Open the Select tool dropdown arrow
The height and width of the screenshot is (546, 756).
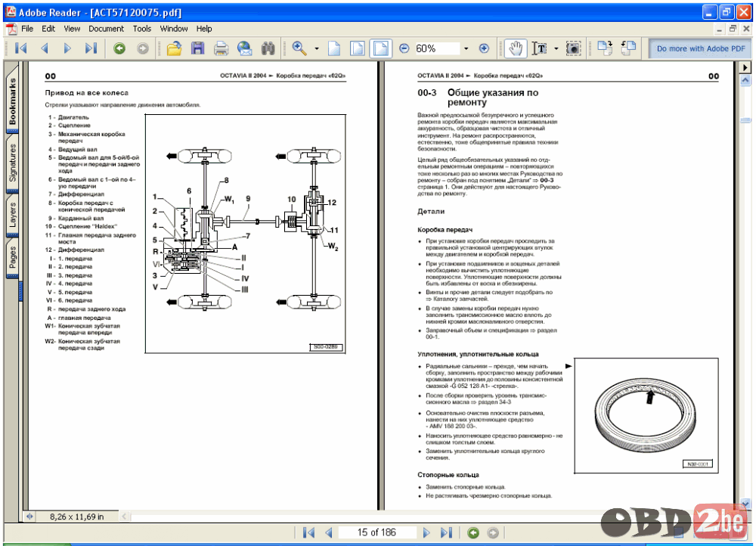point(556,48)
